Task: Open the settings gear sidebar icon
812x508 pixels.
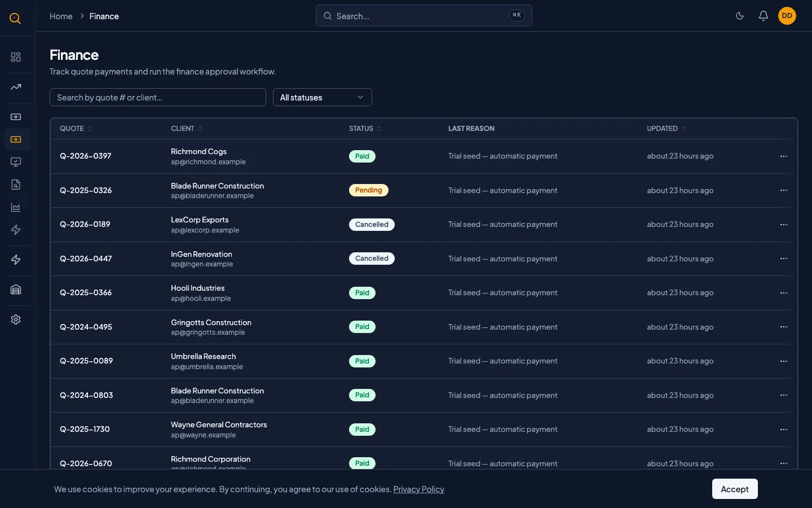Action: 16,319
